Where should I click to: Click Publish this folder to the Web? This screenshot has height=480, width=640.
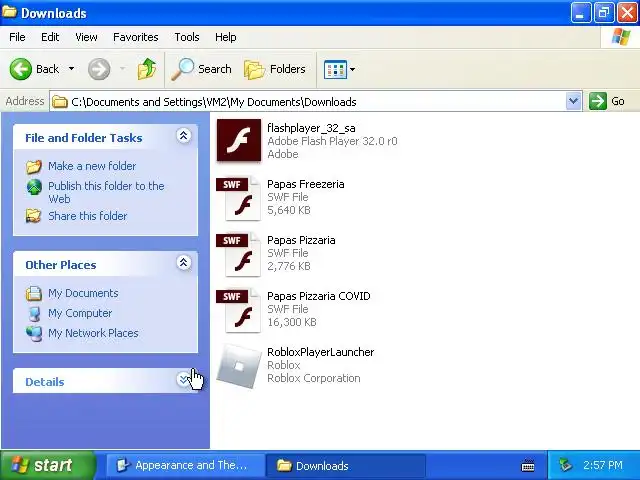(x=106, y=192)
